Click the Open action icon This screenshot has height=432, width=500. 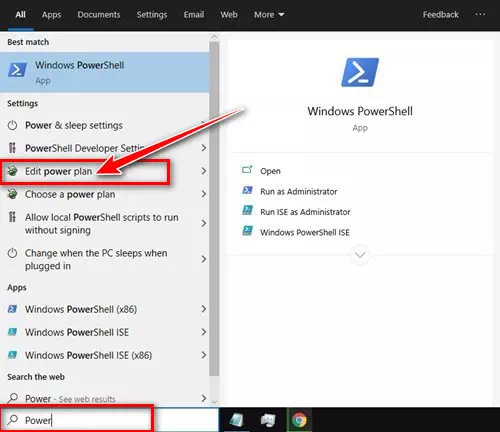click(247, 170)
